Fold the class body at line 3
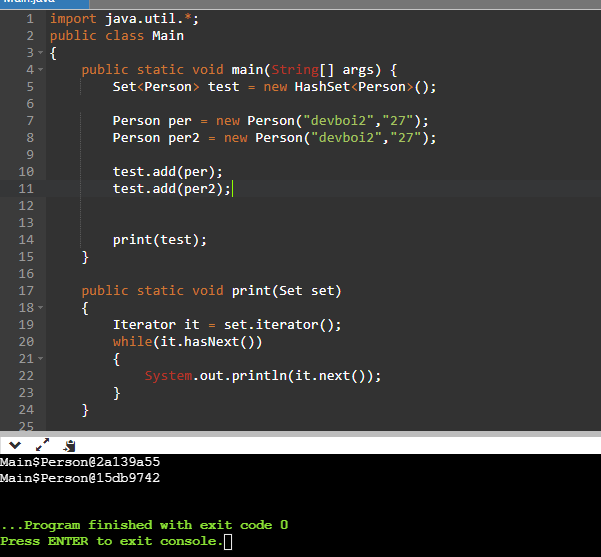The width and height of the screenshot is (601, 557). [41, 53]
